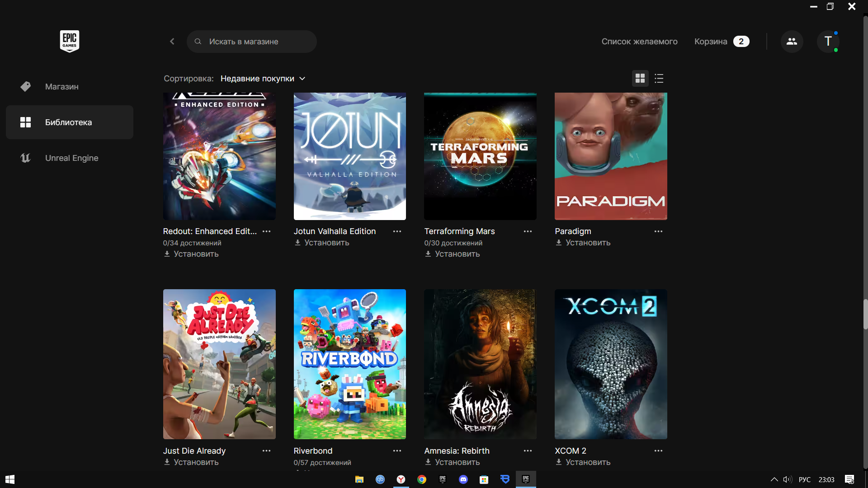
Task: Open more options for Amnesia: Rebirth
Action: click(528, 451)
